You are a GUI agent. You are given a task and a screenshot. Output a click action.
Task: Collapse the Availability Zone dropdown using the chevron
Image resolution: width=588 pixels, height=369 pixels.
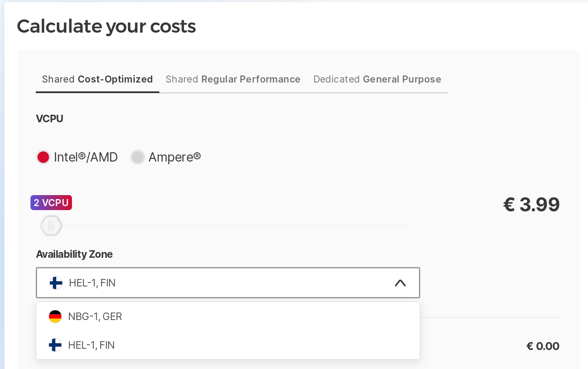click(400, 283)
